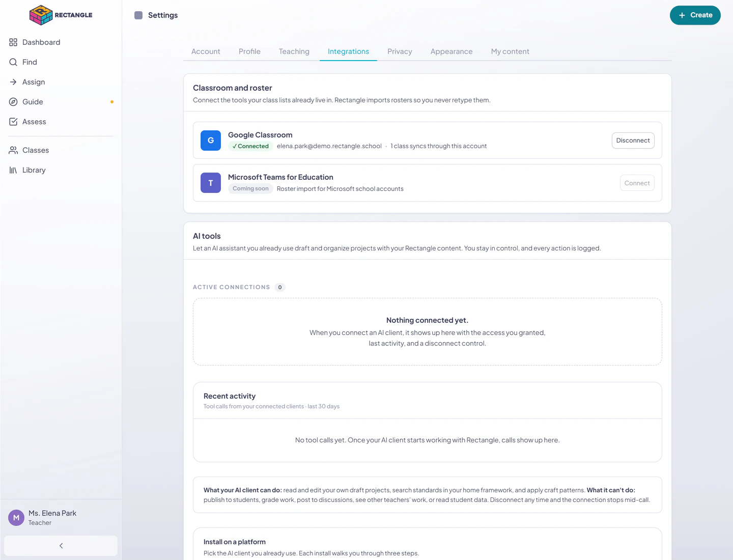Open the Profile tab
The width and height of the screenshot is (733, 560).
pos(249,51)
